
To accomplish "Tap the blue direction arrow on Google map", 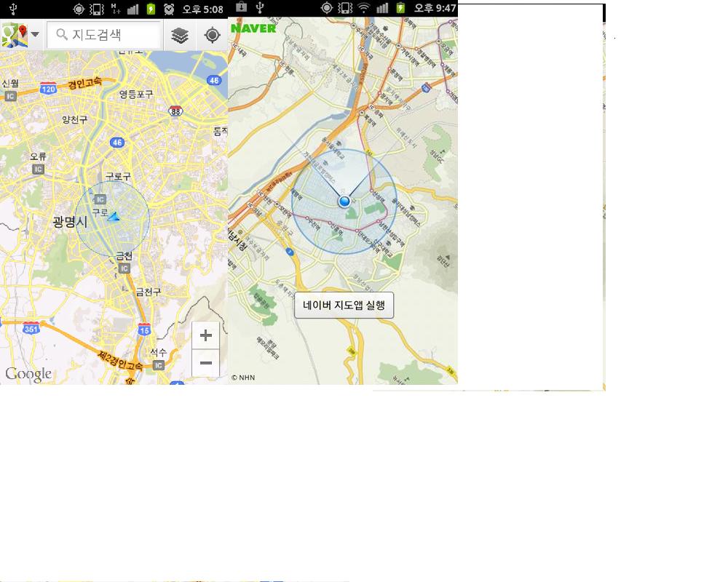I will coord(114,216).
